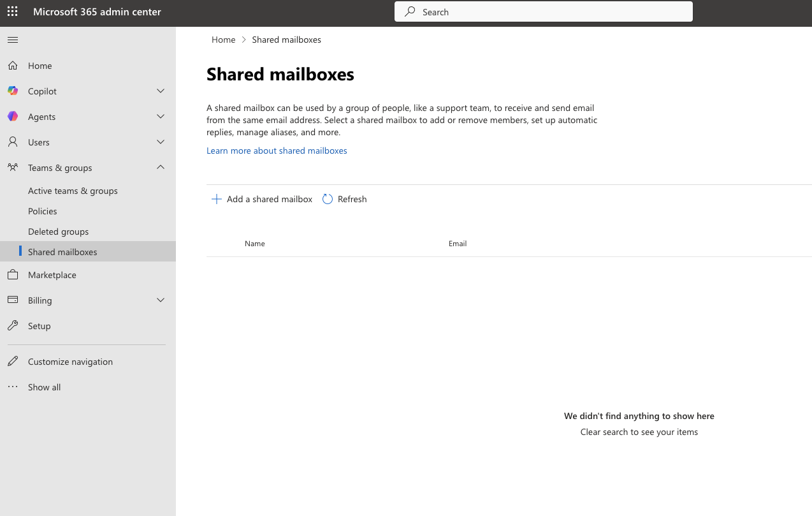The width and height of the screenshot is (812, 516).
Task: Select the Home icon in the sidebar
Action: click(x=13, y=65)
